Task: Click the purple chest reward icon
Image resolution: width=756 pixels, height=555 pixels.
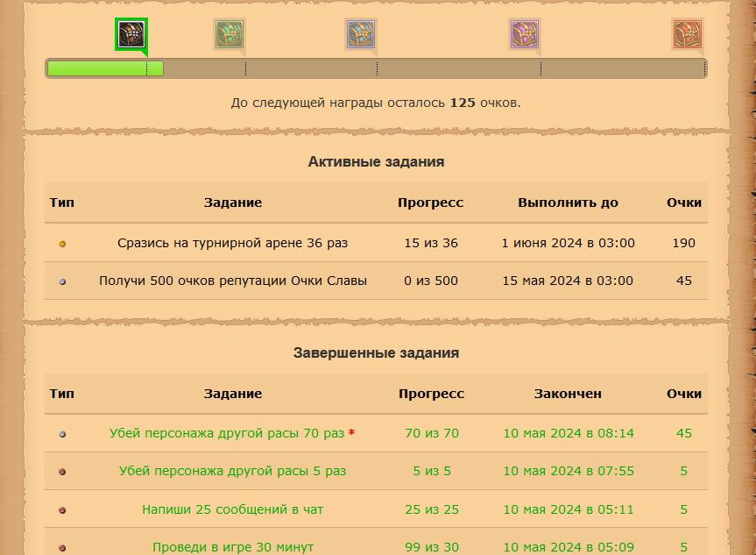Action: (525, 34)
